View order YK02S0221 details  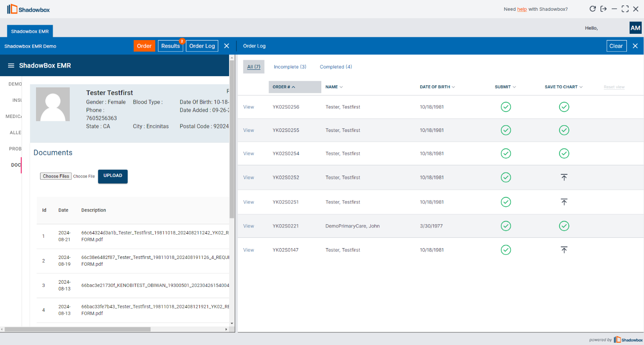(248, 226)
